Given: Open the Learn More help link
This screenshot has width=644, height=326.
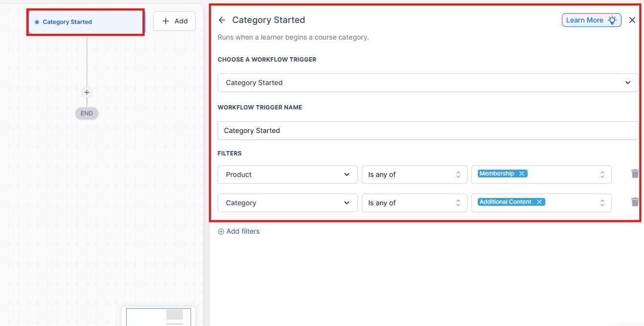Looking at the screenshot, I should pyautogui.click(x=591, y=20).
